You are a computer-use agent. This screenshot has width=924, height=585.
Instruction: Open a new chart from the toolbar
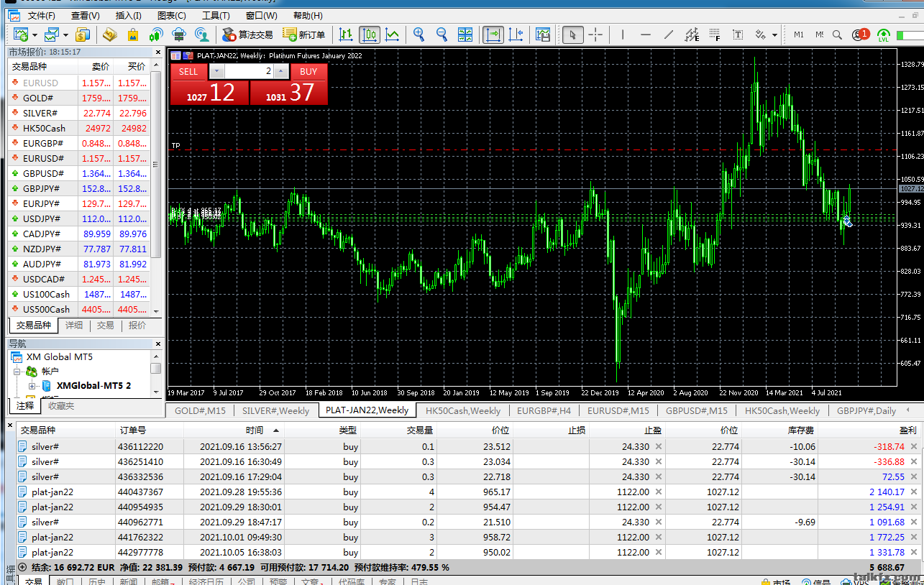click(x=20, y=34)
